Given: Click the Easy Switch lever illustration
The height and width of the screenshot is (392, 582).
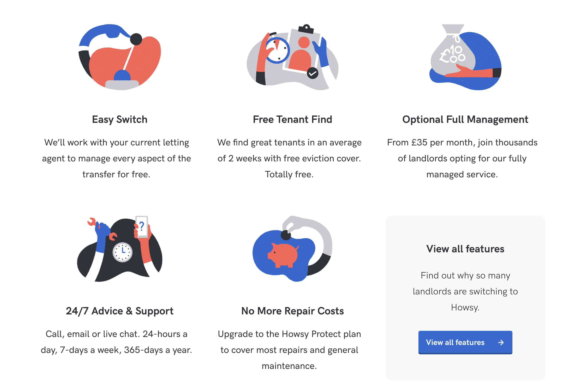Looking at the screenshot, I should [120, 57].
